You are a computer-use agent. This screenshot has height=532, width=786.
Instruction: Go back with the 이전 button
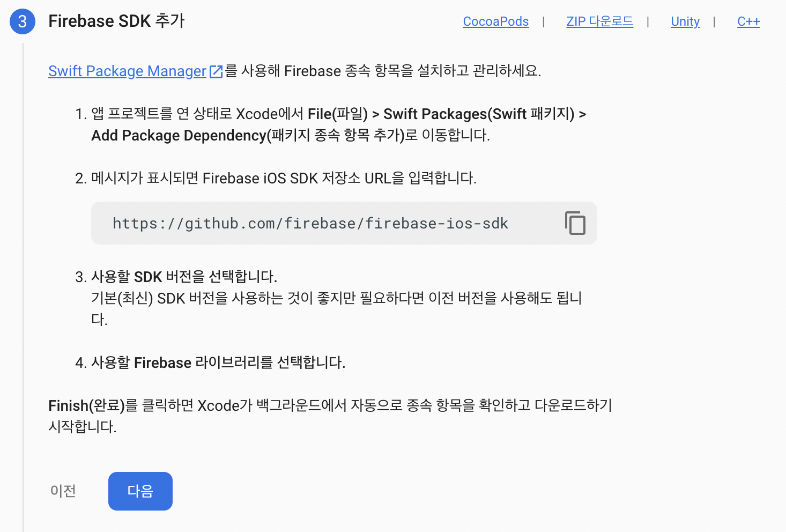[x=63, y=491]
